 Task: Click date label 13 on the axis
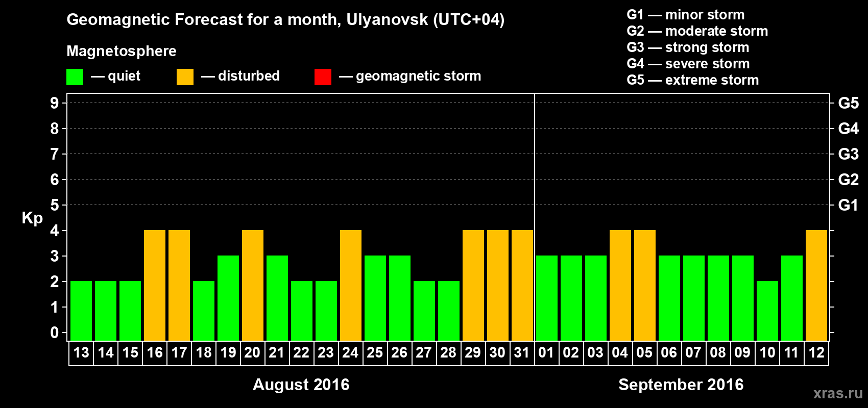(x=81, y=353)
